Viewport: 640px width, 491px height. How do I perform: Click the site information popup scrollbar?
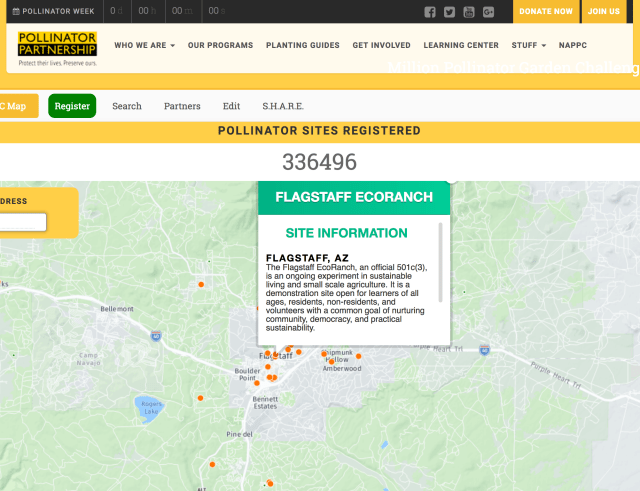[441, 260]
